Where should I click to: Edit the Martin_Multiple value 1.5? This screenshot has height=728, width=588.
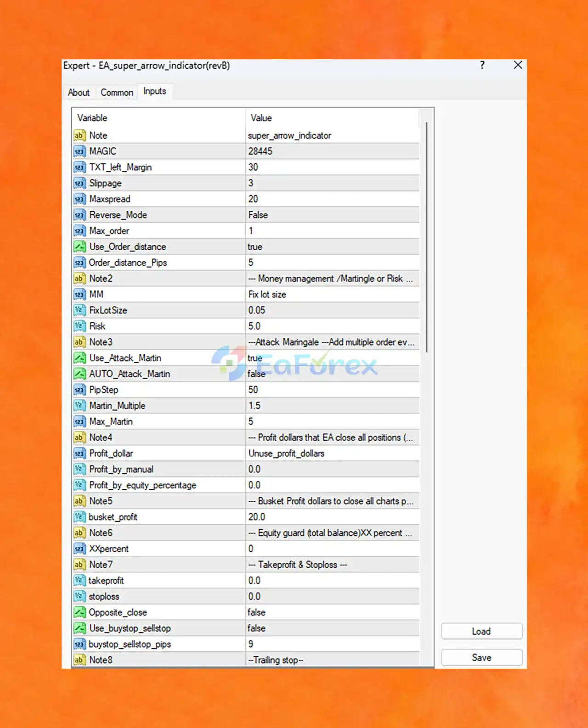coord(333,406)
